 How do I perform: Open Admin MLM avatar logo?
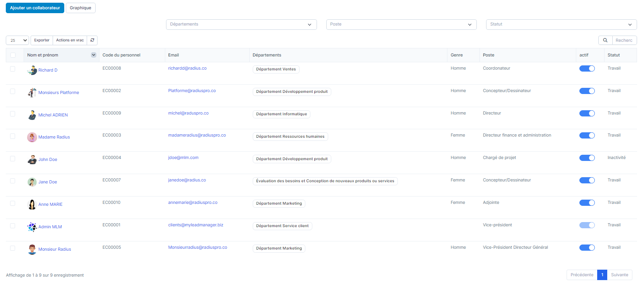[x=32, y=227]
